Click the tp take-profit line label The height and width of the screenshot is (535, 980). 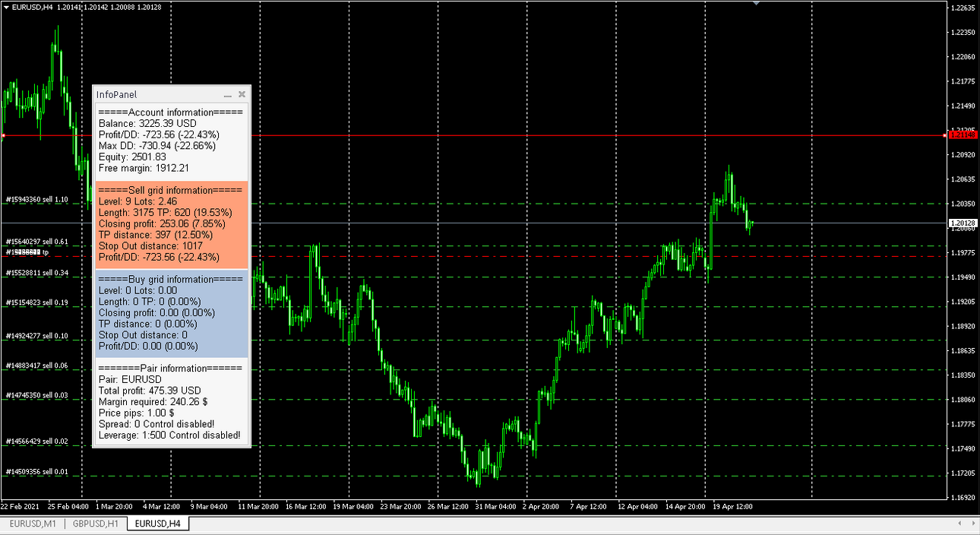click(27, 252)
